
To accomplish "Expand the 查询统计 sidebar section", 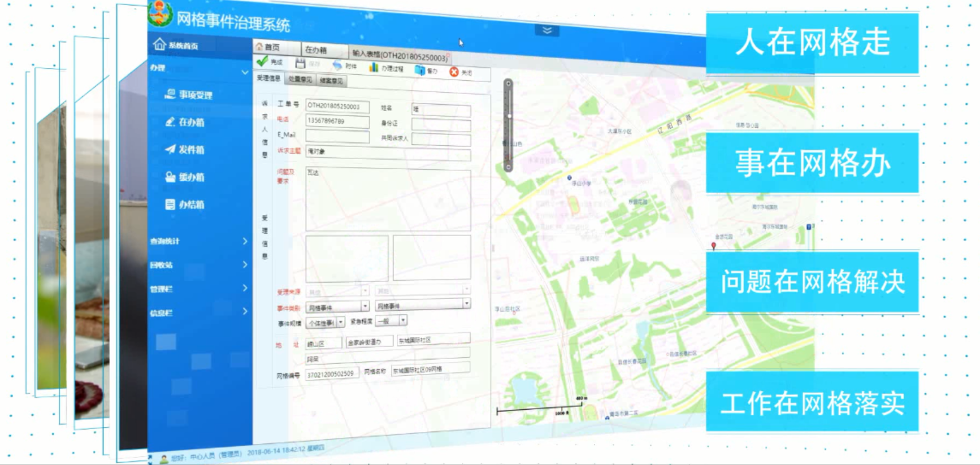I will (x=245, y=241).
